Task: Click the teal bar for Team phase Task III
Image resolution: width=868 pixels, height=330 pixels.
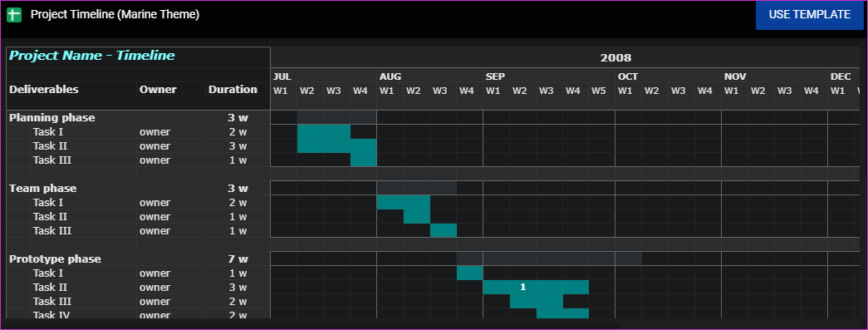Action: tap(443, 230)
